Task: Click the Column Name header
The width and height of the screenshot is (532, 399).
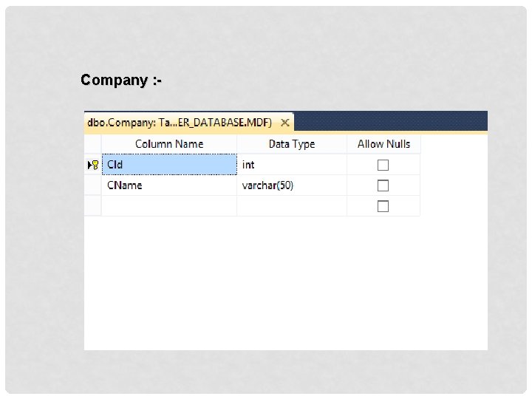Action: coord(168,144)
